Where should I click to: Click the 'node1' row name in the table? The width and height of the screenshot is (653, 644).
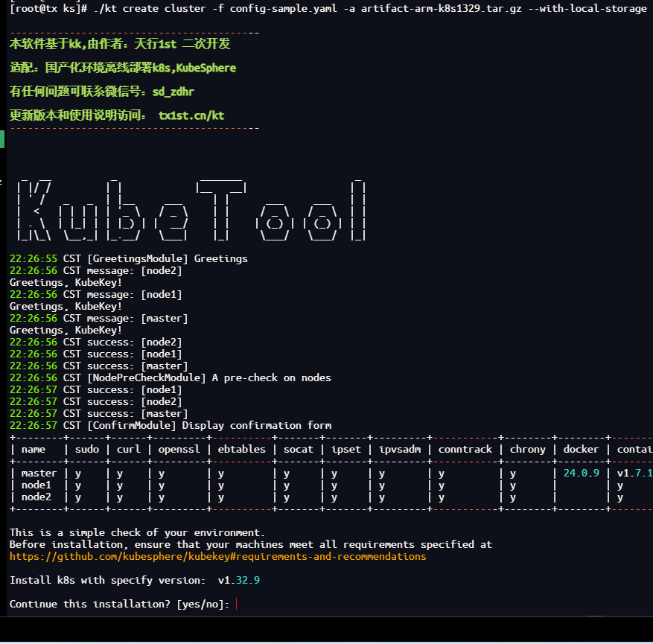(36, 485)
